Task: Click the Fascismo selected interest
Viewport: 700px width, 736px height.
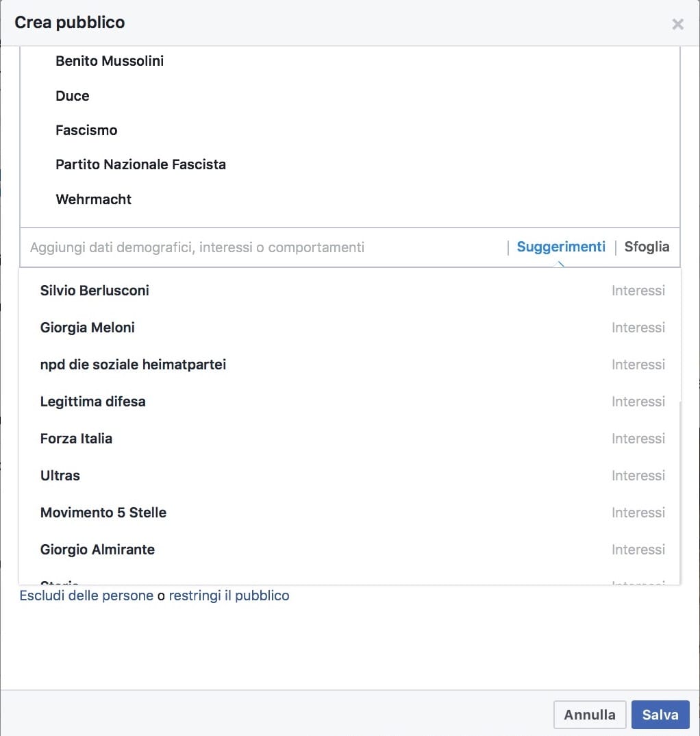Action: 86,130
